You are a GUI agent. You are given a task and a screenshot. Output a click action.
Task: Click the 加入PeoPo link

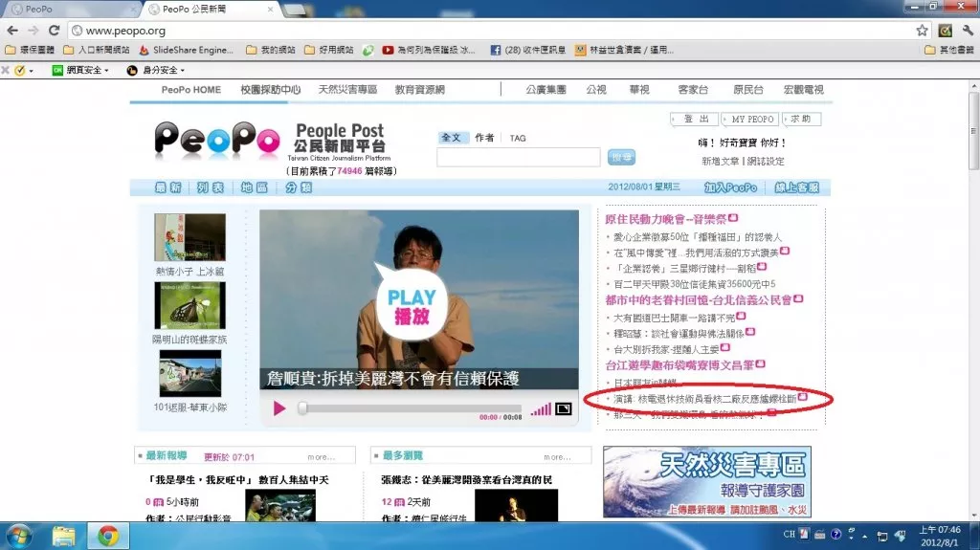click(x=730, y=187)
